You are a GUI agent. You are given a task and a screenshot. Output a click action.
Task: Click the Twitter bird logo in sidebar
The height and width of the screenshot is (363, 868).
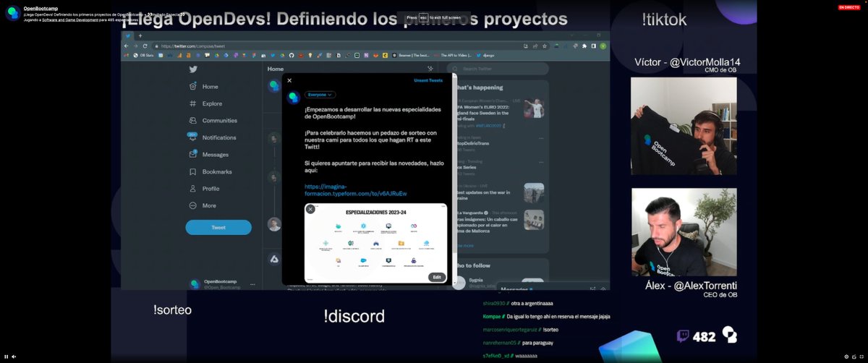(193, 69)
